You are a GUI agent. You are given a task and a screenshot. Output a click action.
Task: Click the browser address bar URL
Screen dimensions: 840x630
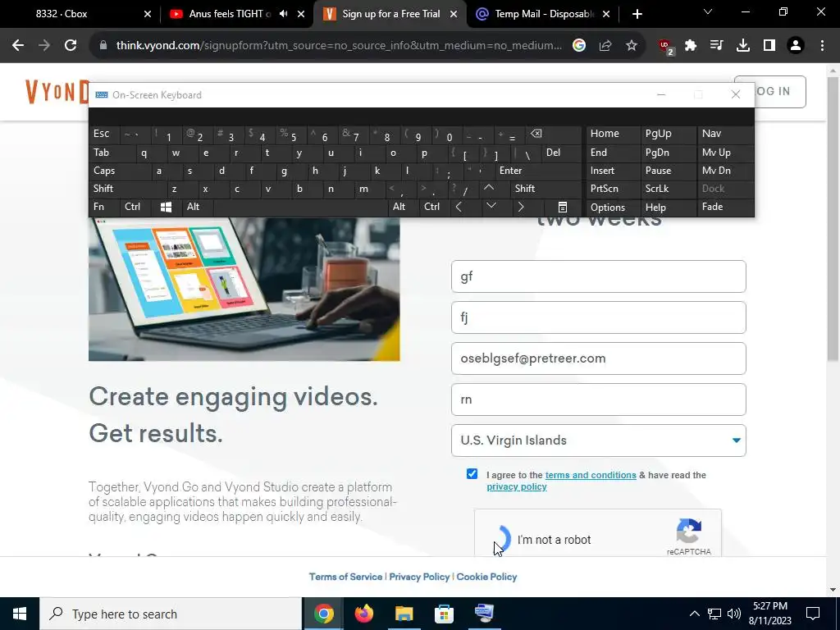point(339,46)
